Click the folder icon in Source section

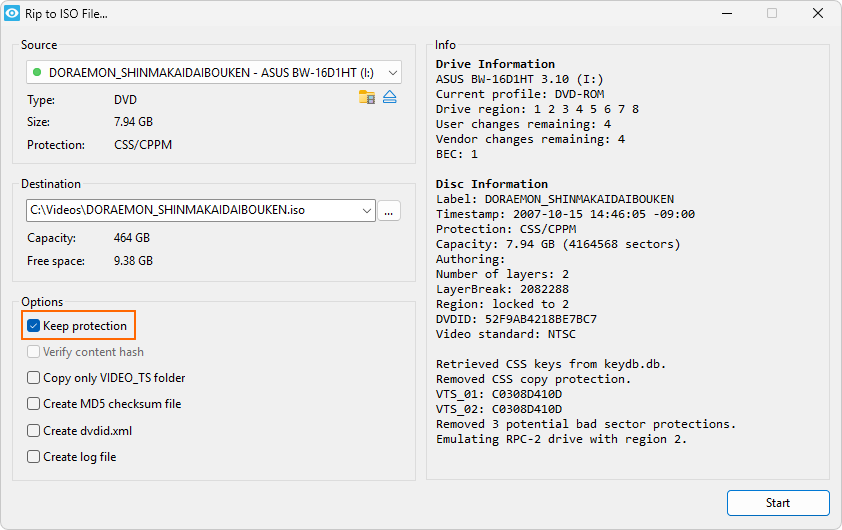pos(367,97)
